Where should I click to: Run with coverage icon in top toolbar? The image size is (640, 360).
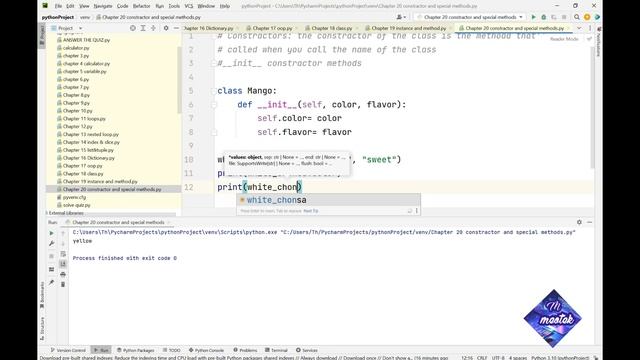[x=554, y=17]
